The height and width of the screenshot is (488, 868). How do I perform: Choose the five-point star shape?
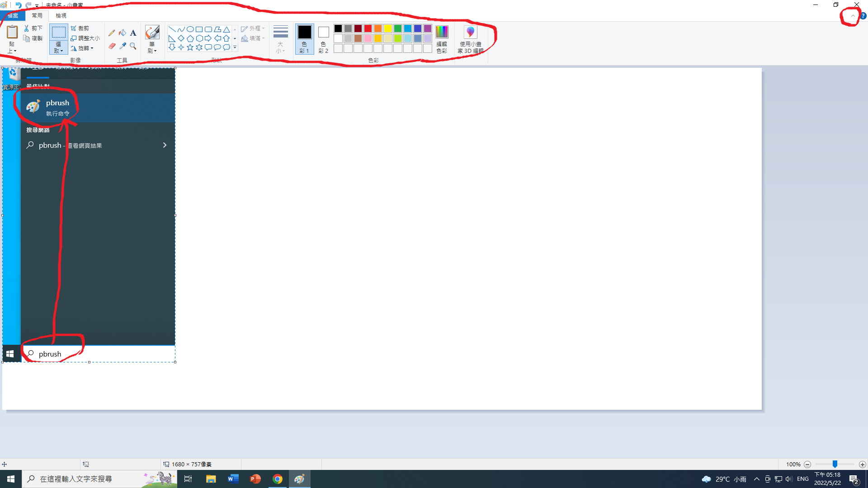[x=190, y=47]
